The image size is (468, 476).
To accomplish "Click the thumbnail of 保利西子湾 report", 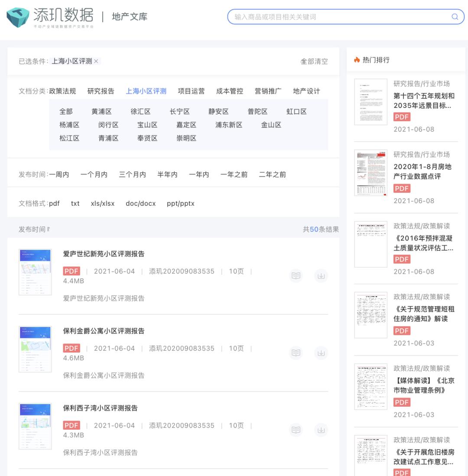I will pos(35,426).
